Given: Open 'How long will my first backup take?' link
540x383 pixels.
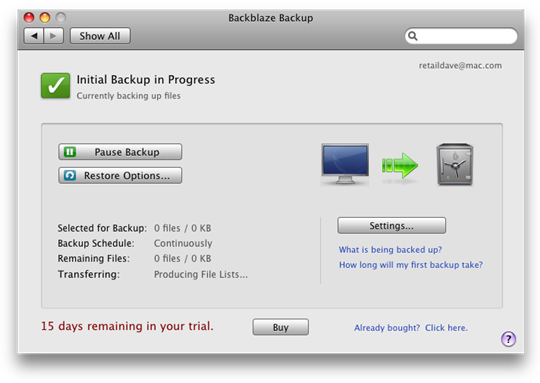Looking at the screenshot, I should 411,265.
